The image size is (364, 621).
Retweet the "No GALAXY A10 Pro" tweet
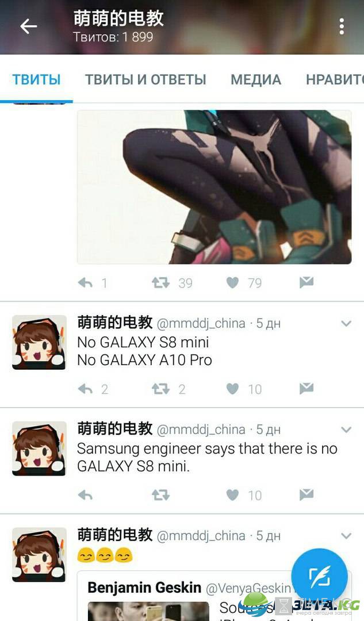(160, 389)
